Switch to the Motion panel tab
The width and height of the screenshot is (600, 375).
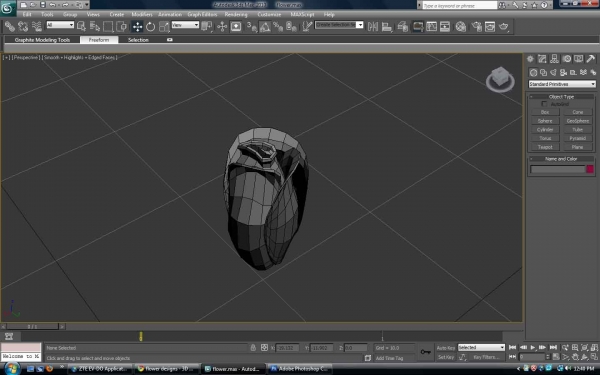click(566, 59)
